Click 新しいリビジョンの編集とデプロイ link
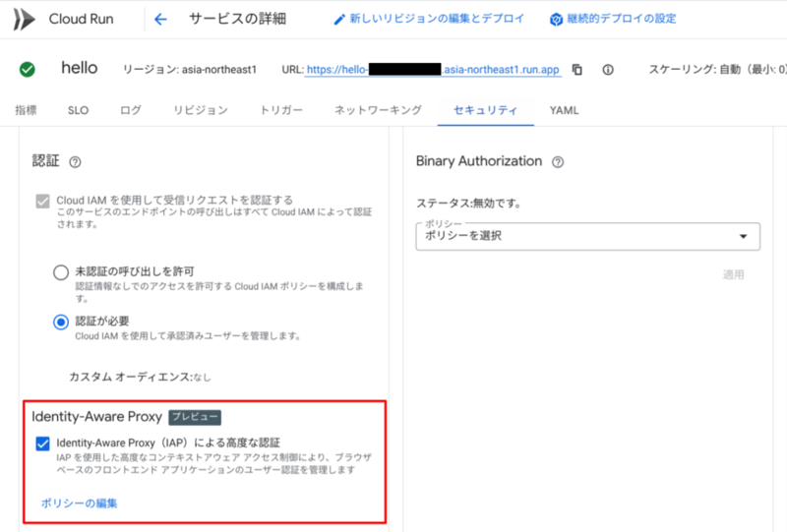787x532 pixels. pos(437,19)
